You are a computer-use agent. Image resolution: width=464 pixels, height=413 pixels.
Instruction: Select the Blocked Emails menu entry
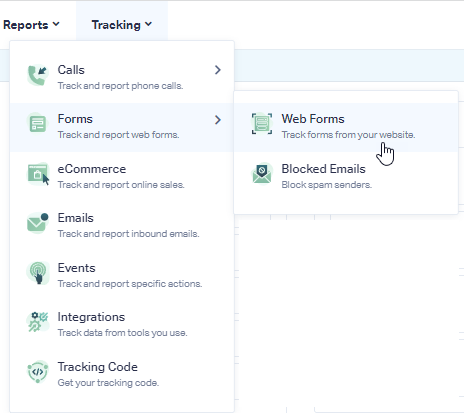pyautogui.click(x=346, y=177)
